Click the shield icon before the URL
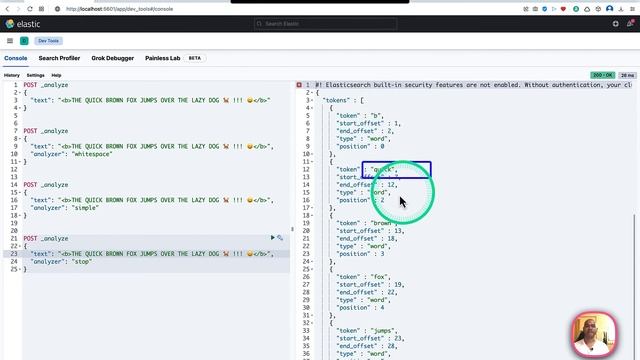Screen dimensions: 640x360 [x=58, y=9]
